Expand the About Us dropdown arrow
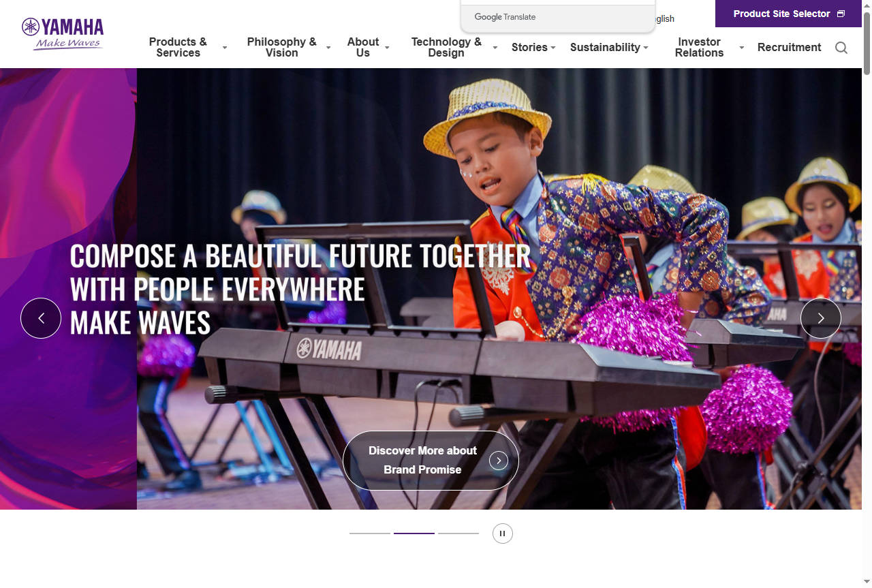Screen dimensions: 872x588 click(x=387, y=48)
